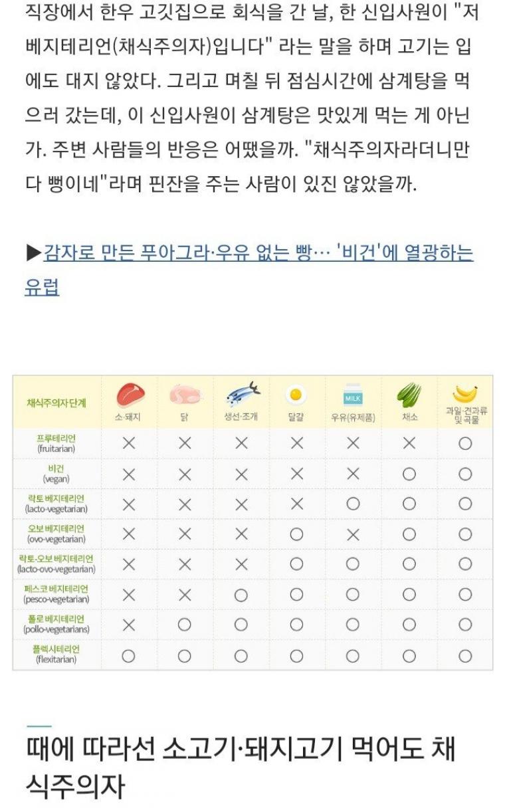The image size is (505, 812).
Task: Select the 비건 (vegan) row label
Action: point(56,473)
